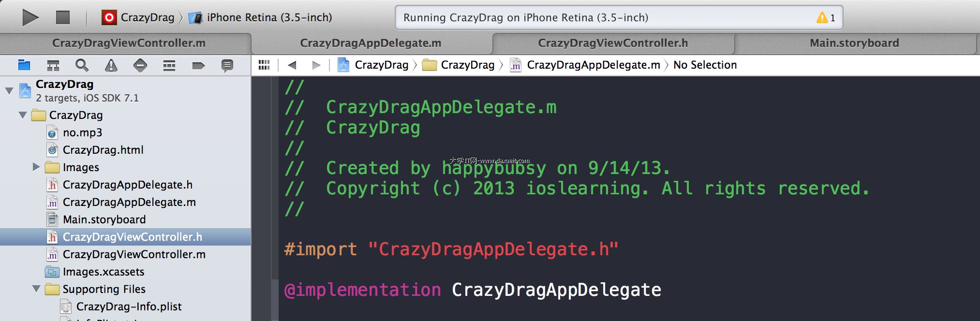This screenshot has width=980, height=321.
Task: Open the Debug navigator icon
Action: point(169,65)
